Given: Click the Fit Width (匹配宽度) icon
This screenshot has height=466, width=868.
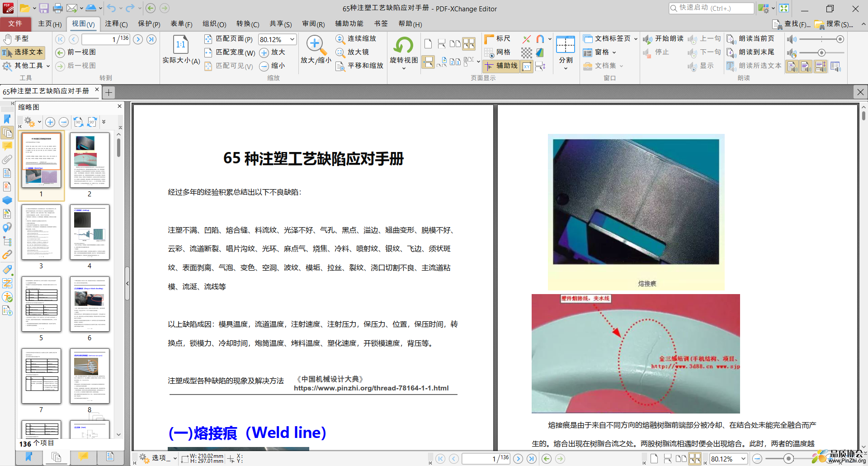Looking at the screenshot, I should (x=208, y=52).
